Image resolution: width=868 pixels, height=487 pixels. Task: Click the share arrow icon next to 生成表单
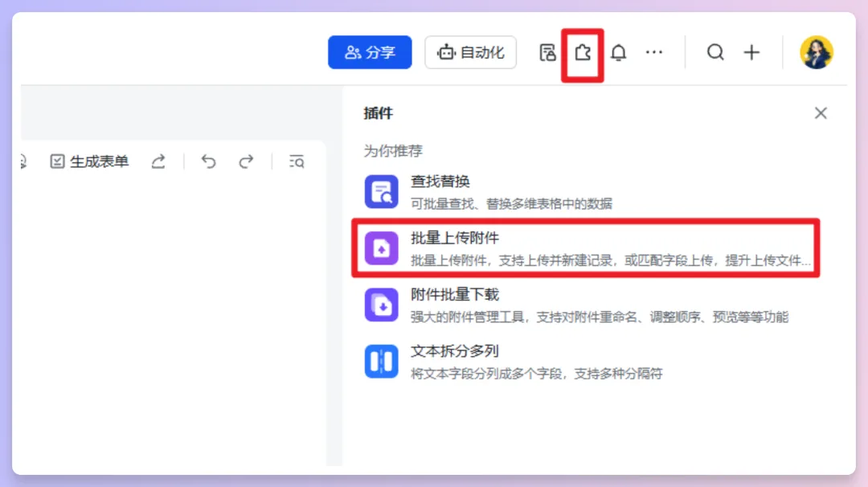click(x=158, y=161)
